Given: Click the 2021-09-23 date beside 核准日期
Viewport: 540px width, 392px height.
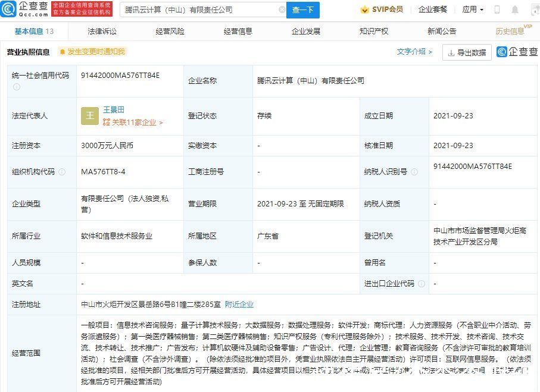Looking at the screenshot, I should pyautogui.click(x=453, y=146).
